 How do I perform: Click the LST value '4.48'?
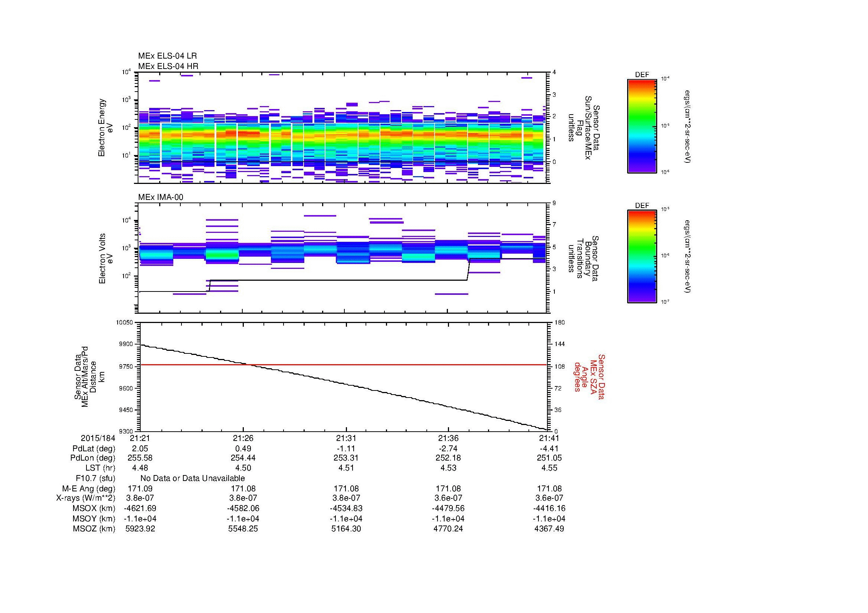tap(140, 468)
